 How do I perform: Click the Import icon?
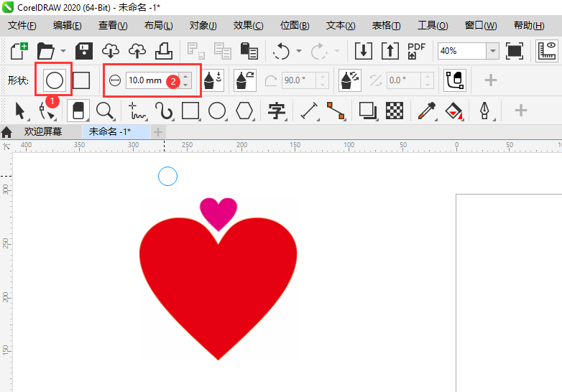click(364, 51)
